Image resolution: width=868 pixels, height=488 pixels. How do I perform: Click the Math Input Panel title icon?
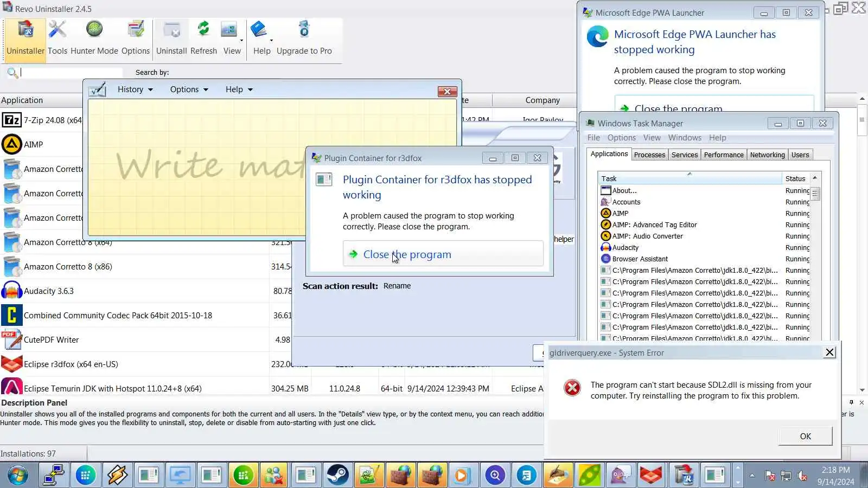pos(97,90)
